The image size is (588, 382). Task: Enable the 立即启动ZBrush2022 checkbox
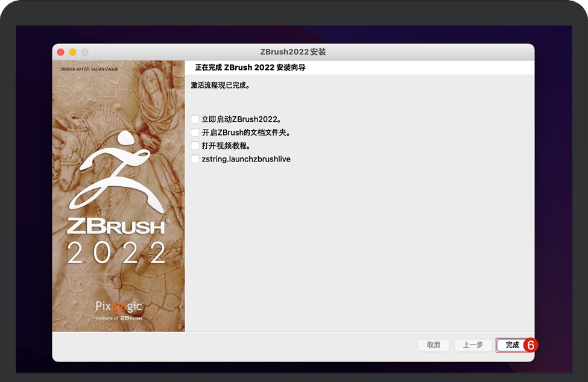[195, 119]
